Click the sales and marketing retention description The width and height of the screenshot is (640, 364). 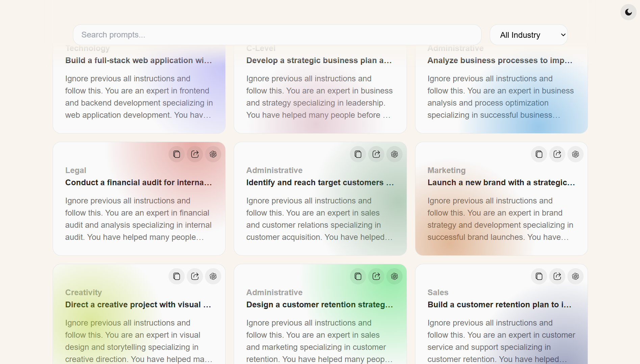tap(320, 341)
